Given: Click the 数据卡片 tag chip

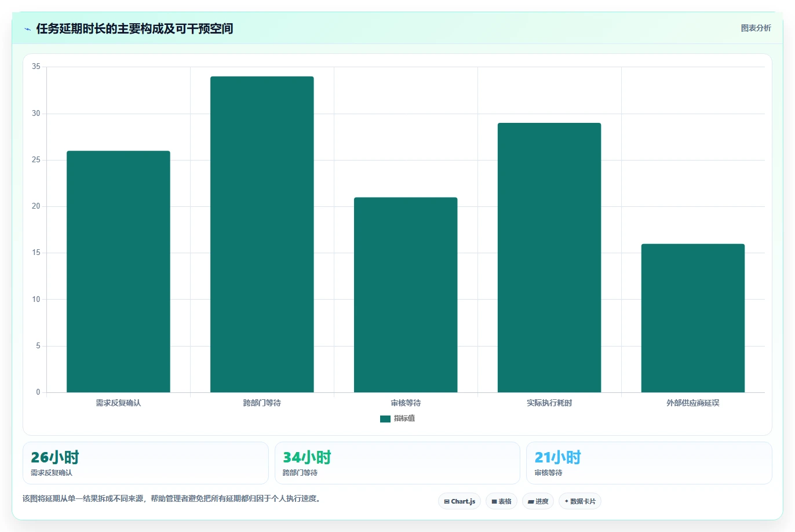Looking at the screenshot, I should pyautogui.click(x=580, y=501).
